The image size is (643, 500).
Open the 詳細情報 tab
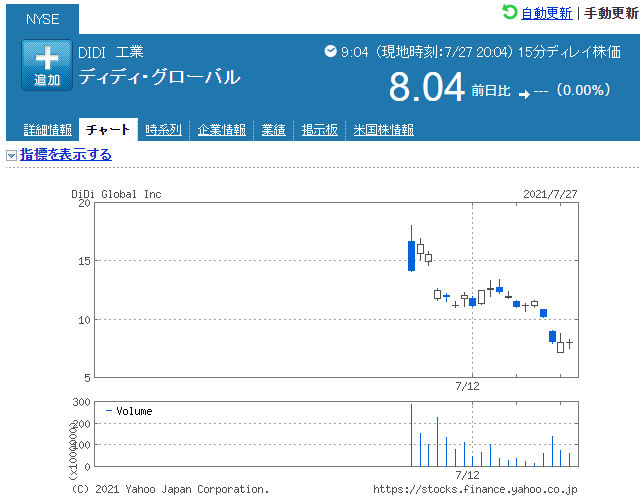pyautogui.click(x=48, y=130)
